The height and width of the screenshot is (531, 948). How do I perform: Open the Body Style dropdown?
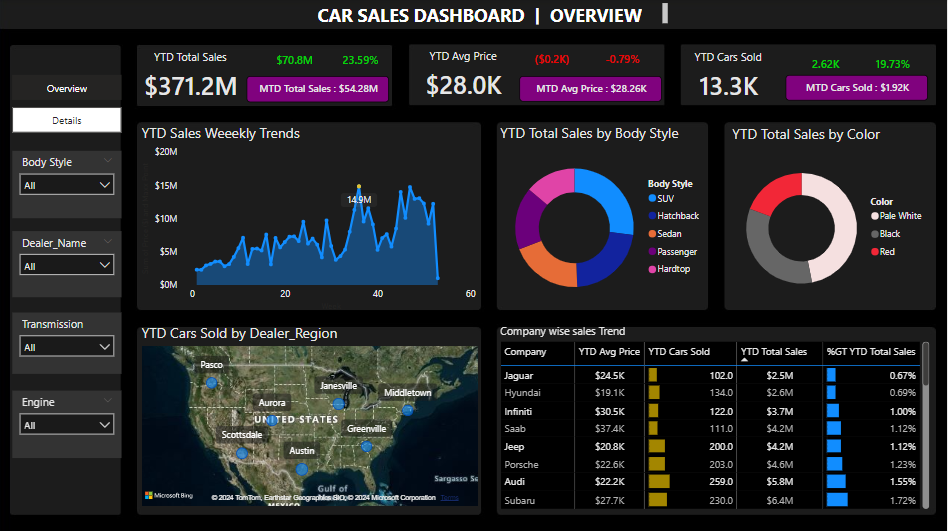click(x=67, y=185)
